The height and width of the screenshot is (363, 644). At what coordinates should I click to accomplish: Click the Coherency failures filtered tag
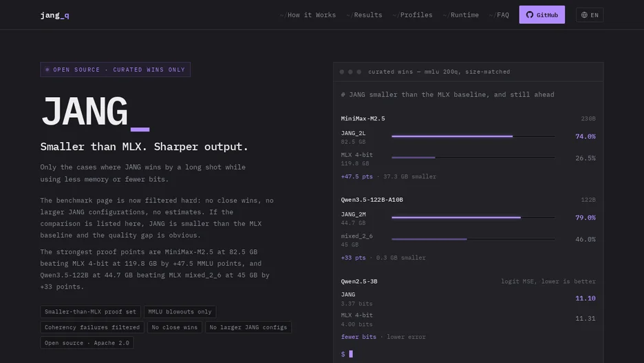pos(92,327)
